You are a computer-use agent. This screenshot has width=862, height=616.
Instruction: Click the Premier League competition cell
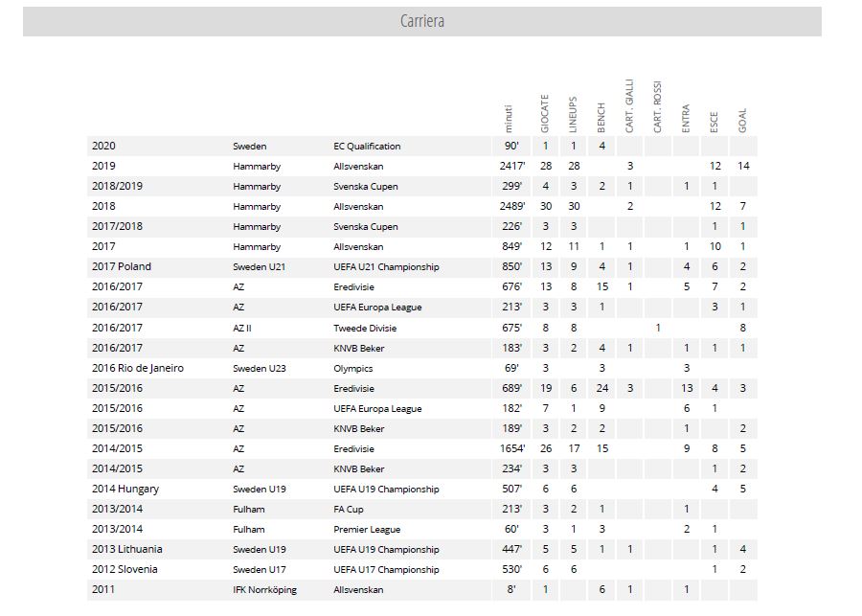367,530
